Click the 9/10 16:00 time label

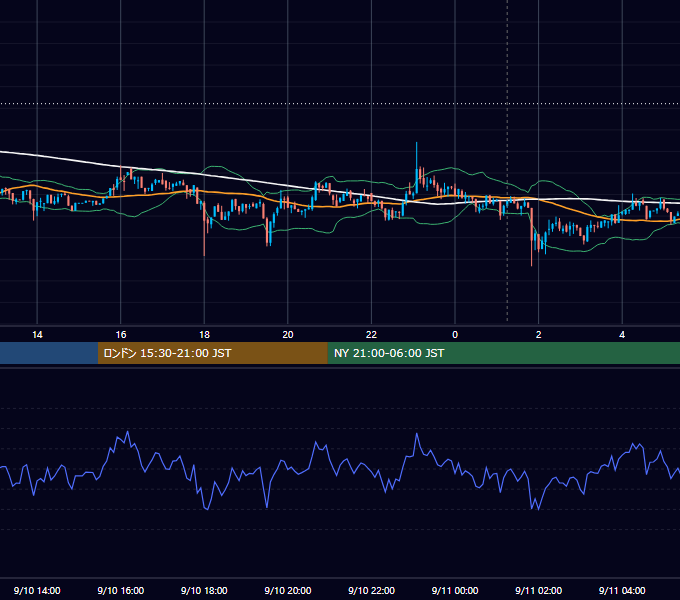click(121, 590)
